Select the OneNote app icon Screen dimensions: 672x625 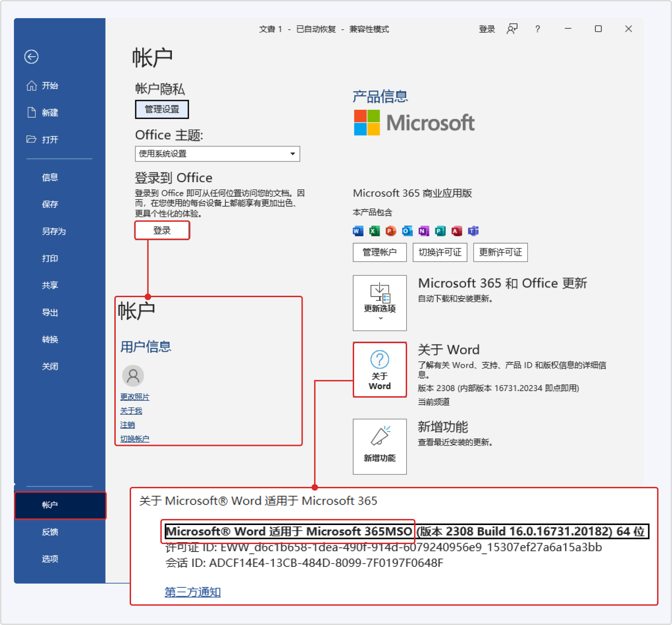point(423,231)
